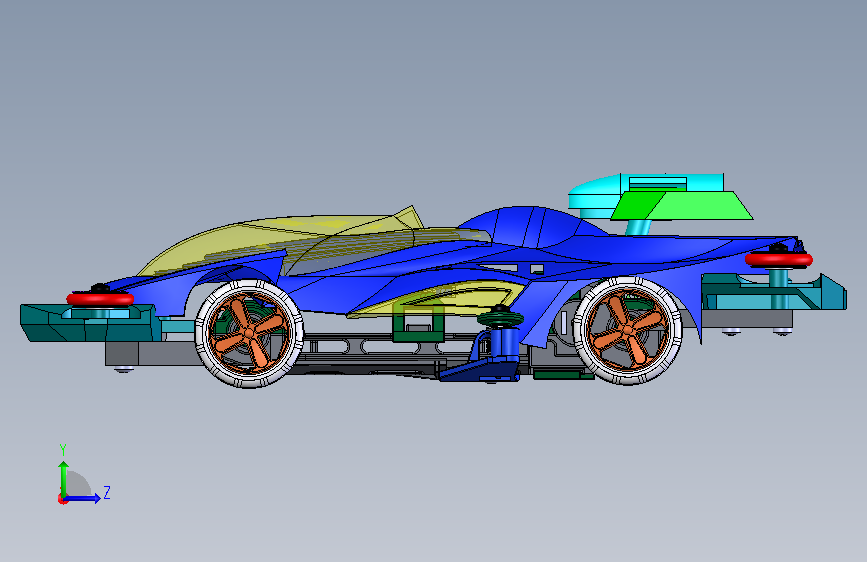This screenshot has width=867, height=562.
Task: Select the rear red roller
Action: 779,259
